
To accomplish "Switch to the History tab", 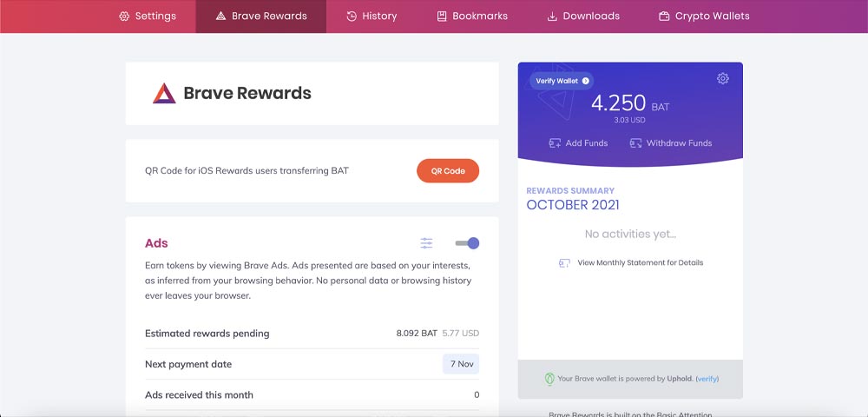I will coord(372,16).
